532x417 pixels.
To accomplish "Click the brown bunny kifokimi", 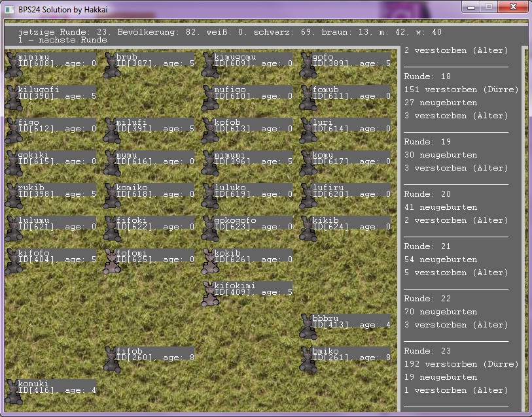I will point(209,293).
